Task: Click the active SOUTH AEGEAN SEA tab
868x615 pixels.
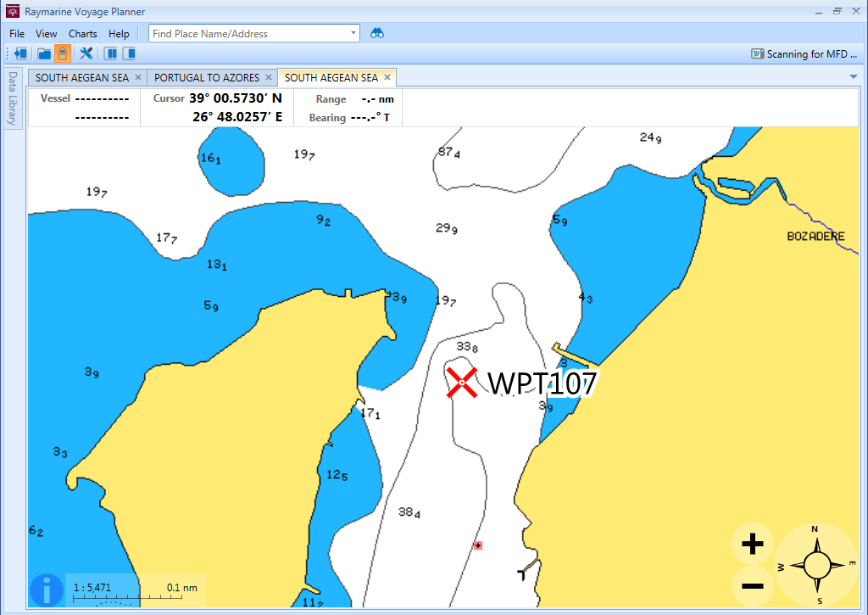Action: coord(331,77)
